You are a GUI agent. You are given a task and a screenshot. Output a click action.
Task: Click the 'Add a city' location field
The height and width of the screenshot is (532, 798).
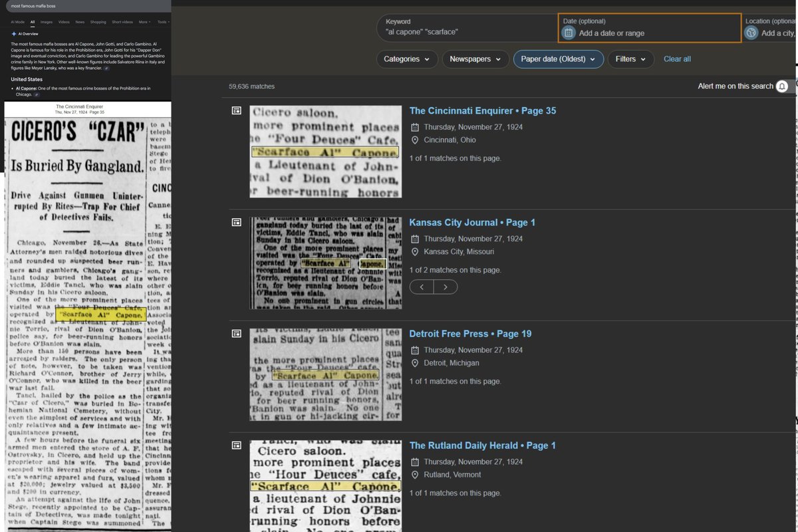click(769, 28)
